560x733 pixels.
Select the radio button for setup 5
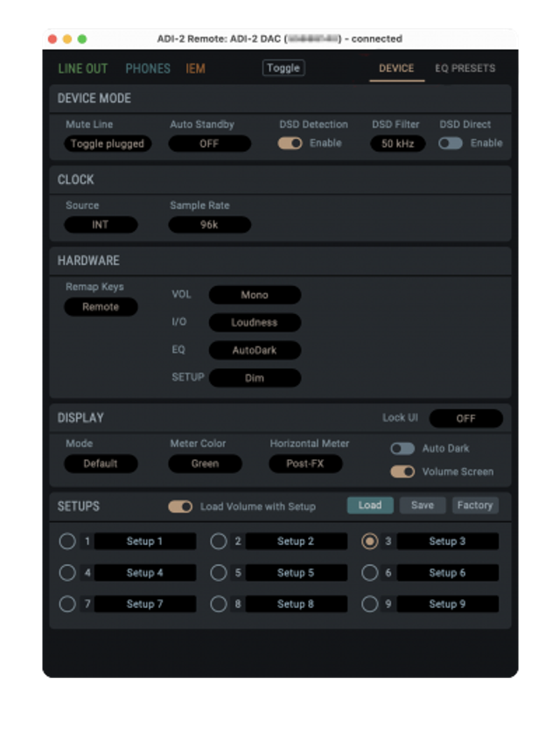point(218,573)
